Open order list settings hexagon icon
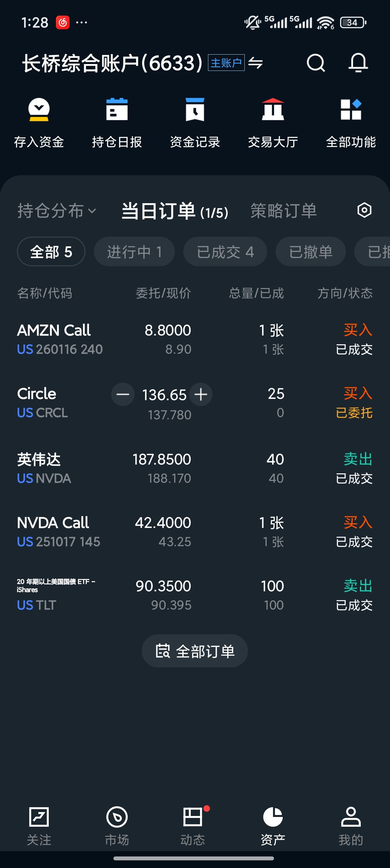Image resolution: width=390 pixels, height=868 pixels. pyautogui.click(x=364, y=210)
